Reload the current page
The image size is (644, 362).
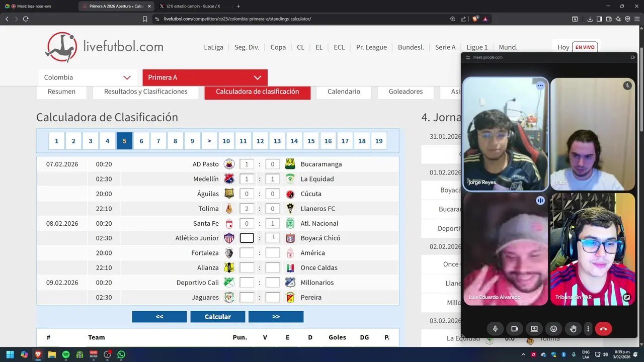(x=26, y=19)
